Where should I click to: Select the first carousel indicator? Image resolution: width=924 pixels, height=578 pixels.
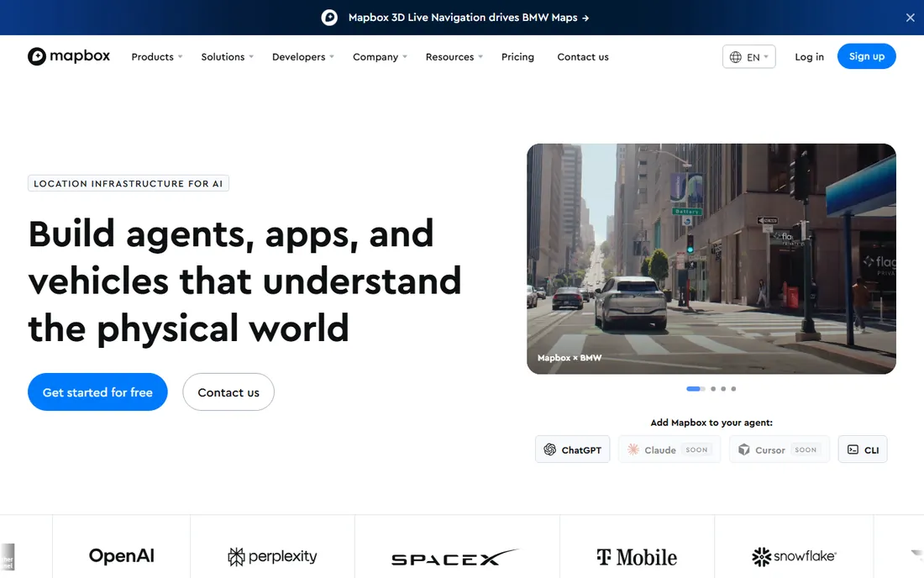(x=696, y=389)
